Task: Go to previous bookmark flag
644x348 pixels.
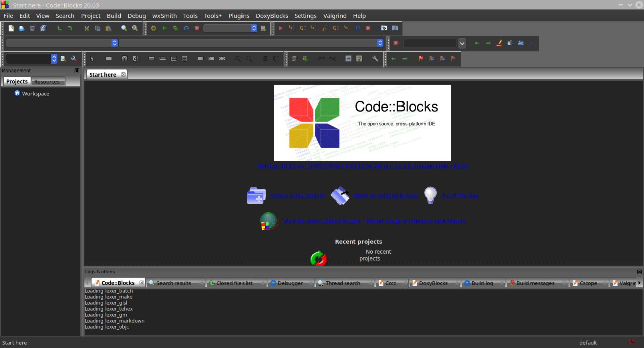Action: coord(432,59)
